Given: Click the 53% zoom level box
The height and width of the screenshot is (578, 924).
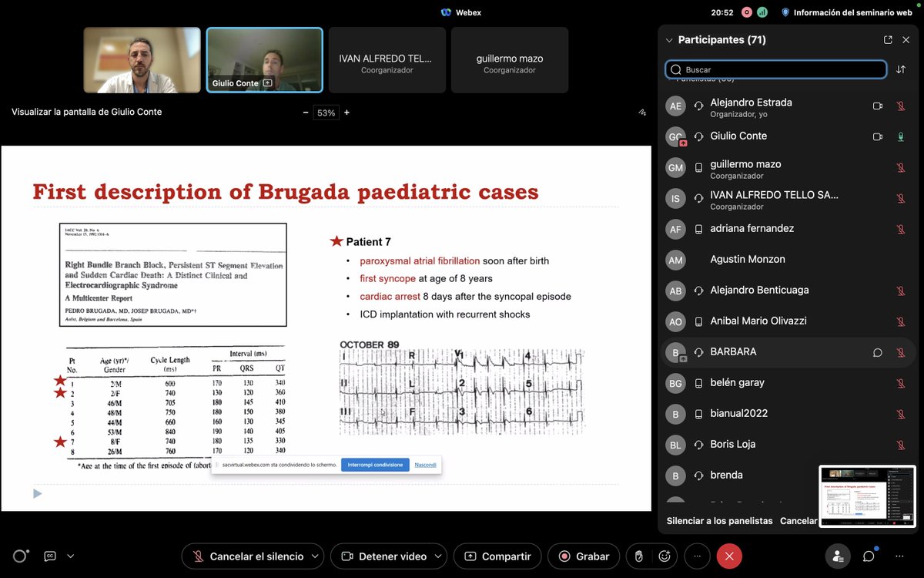Looking at the screenshot, I should tap(326, 113).
